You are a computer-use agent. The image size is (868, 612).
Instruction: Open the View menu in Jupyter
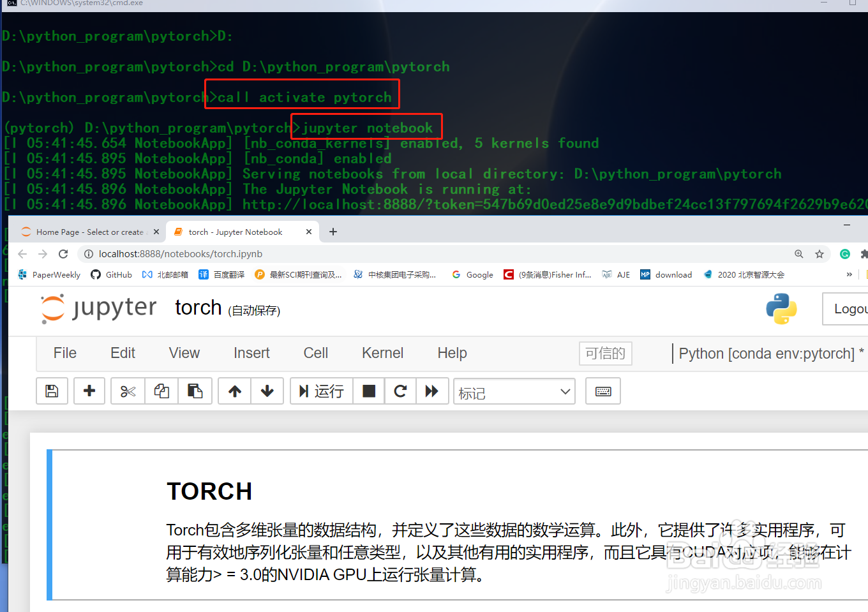[x=184, y=353]
